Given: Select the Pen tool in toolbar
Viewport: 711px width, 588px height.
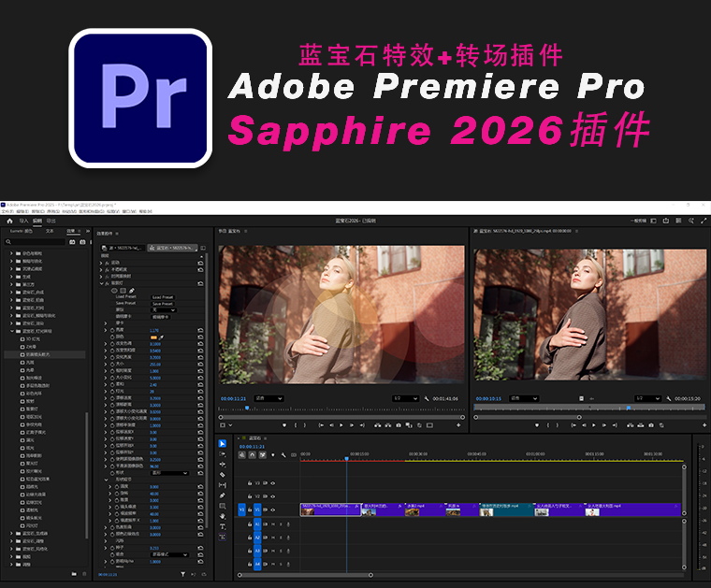Looking at the screenshot, I should pyautogui.click(x=223, y=495).
